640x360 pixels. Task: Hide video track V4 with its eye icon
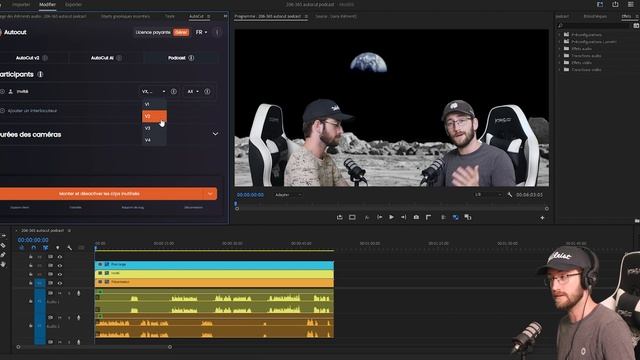pos(60,257)
